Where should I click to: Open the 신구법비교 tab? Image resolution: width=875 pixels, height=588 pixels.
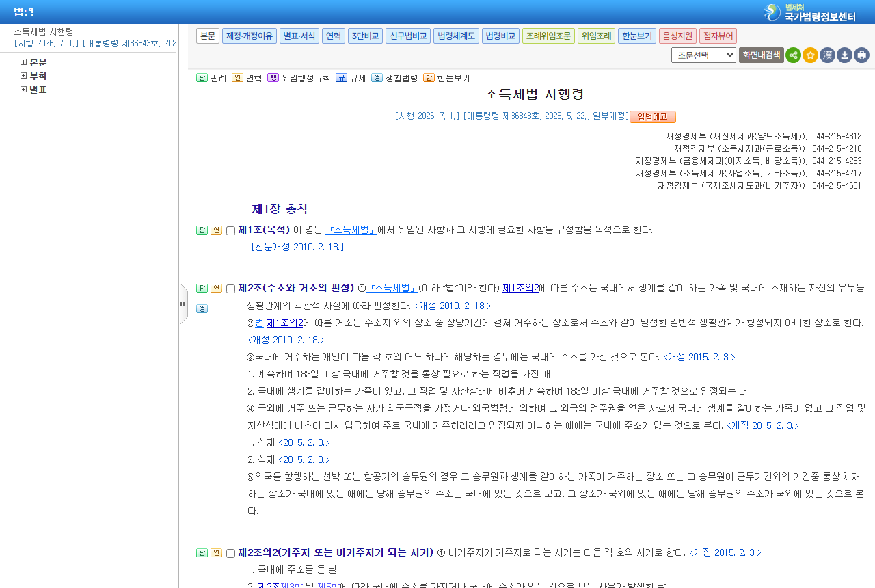click(408, 36)
